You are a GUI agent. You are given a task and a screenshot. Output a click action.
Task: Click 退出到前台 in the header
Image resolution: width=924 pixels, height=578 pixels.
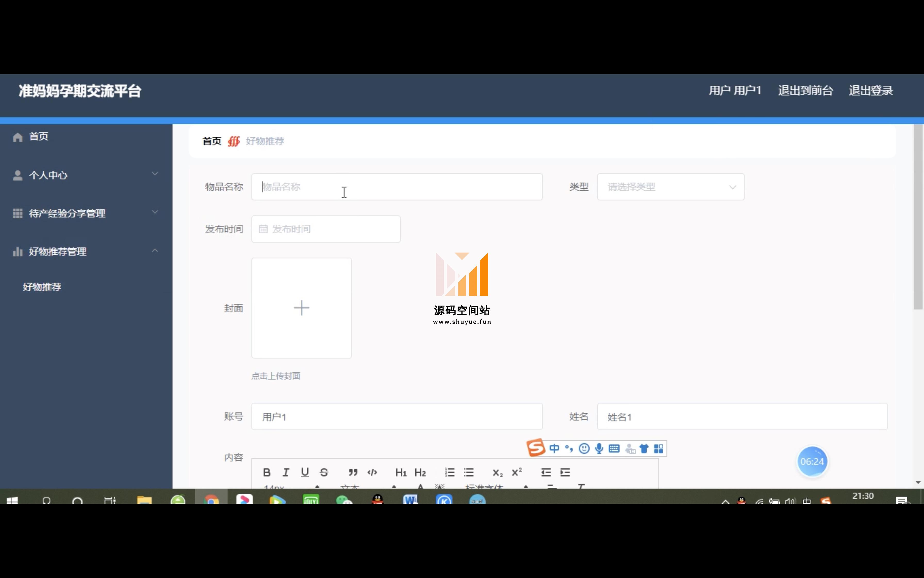806,91
